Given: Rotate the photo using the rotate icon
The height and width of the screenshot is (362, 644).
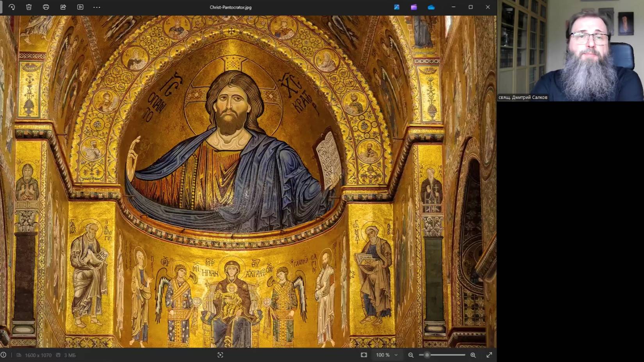Looking at the screenshot, I should point(12,7).
